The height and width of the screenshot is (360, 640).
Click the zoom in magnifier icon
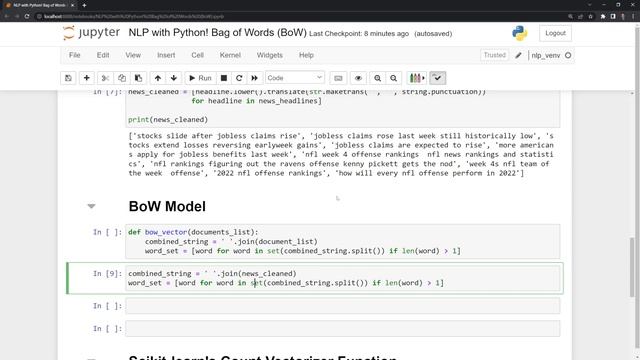point(378,78)
